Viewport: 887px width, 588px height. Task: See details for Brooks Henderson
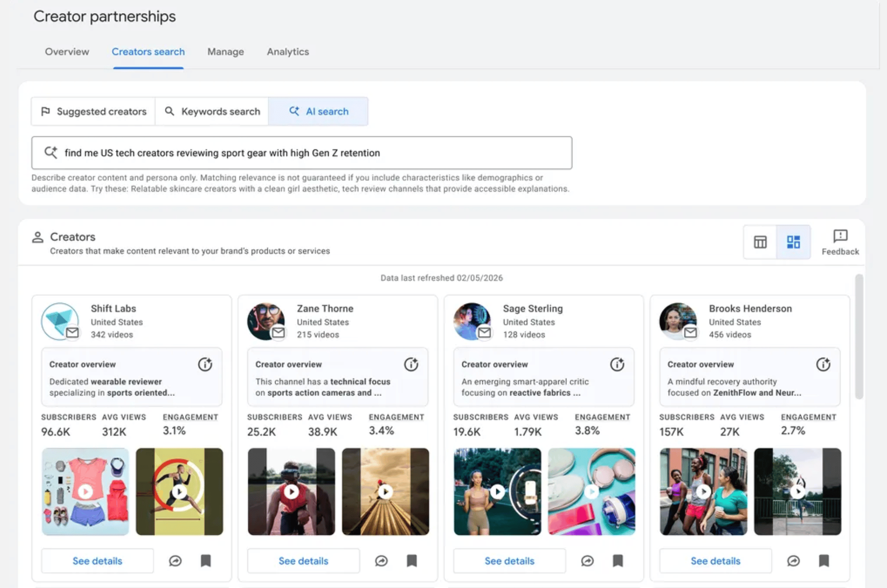pyautogui.click(x=715, y=561)
